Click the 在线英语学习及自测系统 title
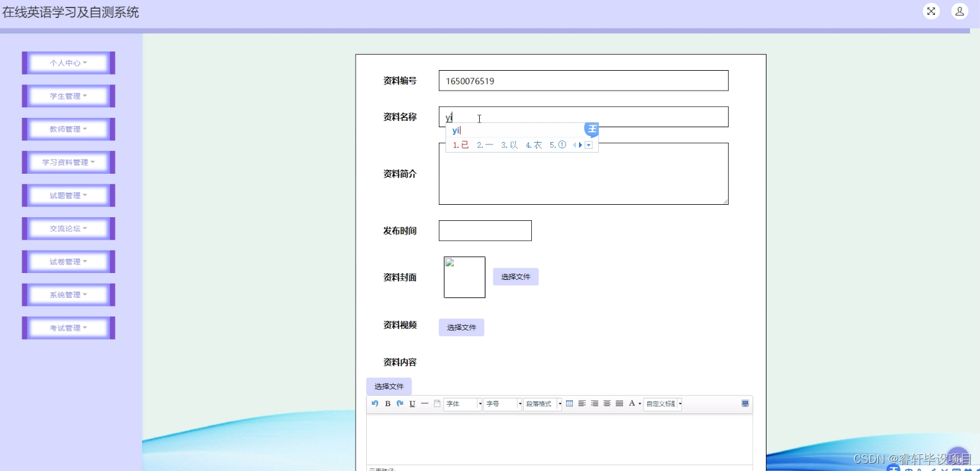Viewport: 980px width, 471px height. click(x=71, y=12)
